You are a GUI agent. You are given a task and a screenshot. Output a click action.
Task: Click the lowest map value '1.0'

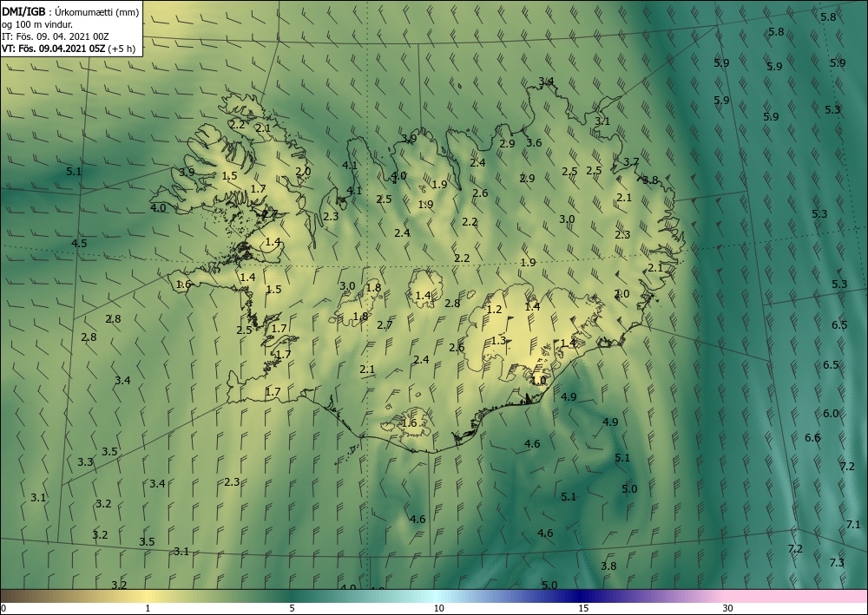tap(538, 381)
